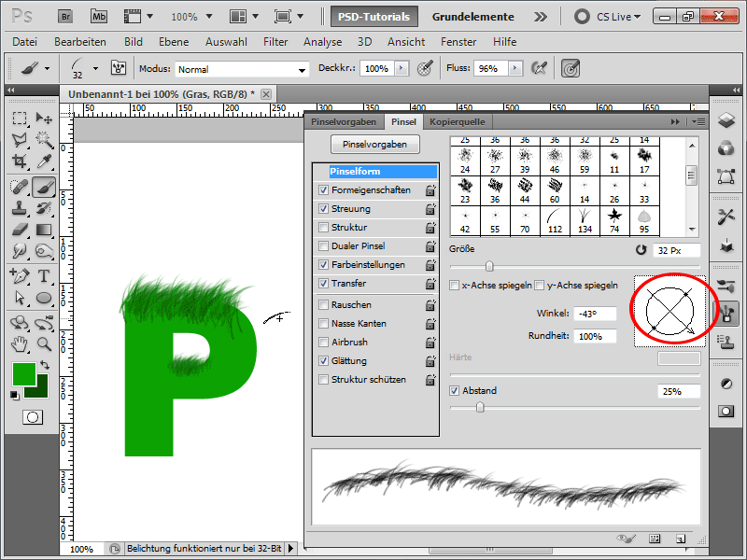Open the brush preset picker arrow
Screen dimensions: 747x560
click(x=96, y=68)
